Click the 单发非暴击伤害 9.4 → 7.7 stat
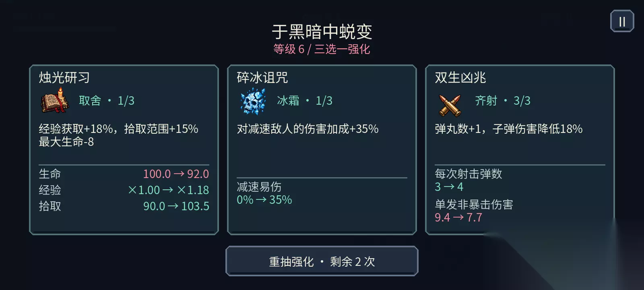This screenshot has width=644, height=290. (474, 211)
